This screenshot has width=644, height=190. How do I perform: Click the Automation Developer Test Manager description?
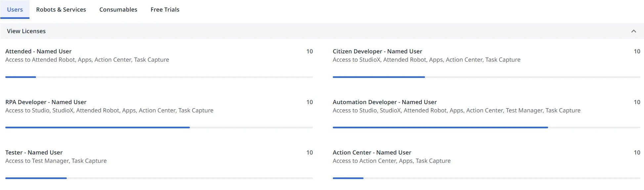pos(456,110)
